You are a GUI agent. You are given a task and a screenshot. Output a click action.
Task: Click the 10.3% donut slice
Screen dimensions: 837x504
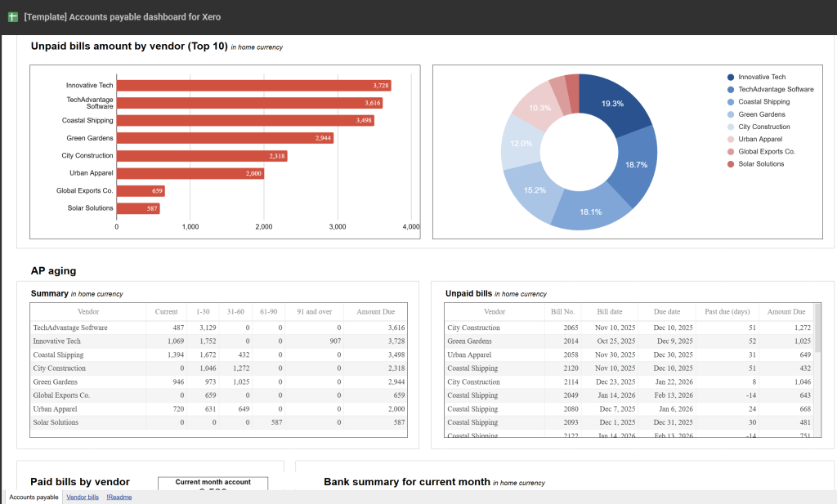(x=539, y=109)
